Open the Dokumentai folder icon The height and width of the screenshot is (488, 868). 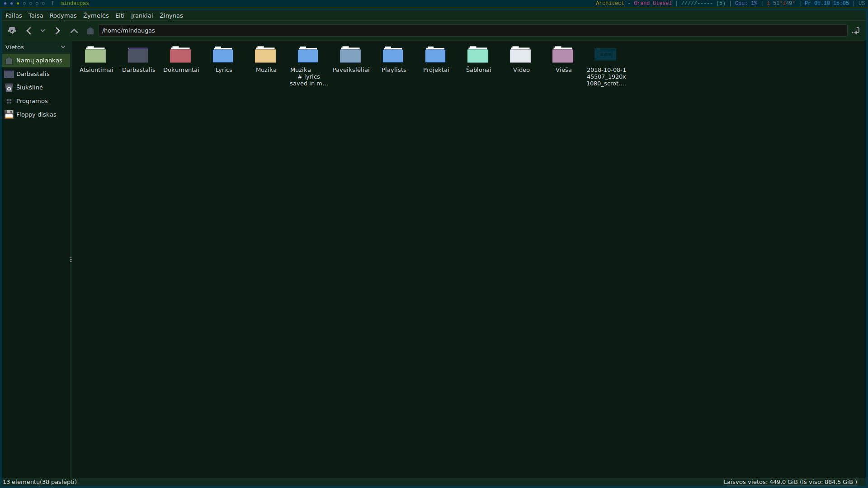[x=180, y=56]
